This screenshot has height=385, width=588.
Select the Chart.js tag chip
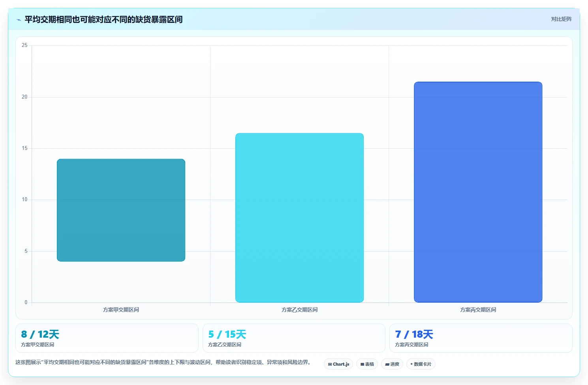click(x=338, y=364)
